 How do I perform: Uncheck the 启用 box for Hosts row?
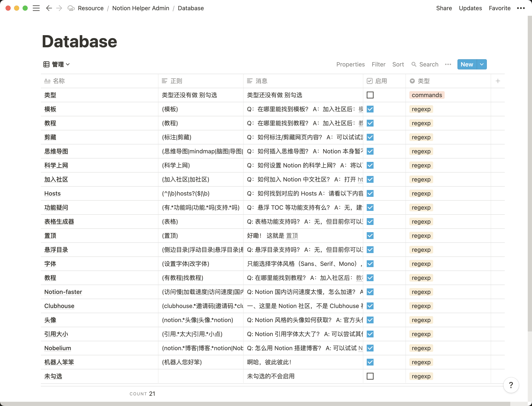[370, 193]
